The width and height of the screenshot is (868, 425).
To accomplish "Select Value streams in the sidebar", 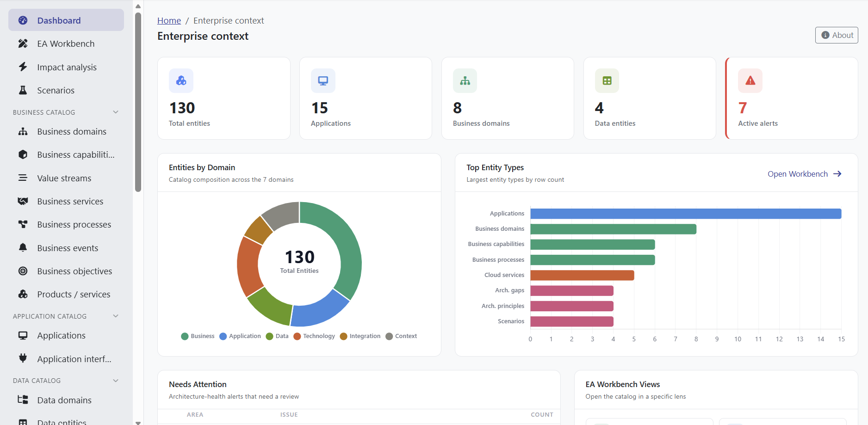I will [66, 178].
